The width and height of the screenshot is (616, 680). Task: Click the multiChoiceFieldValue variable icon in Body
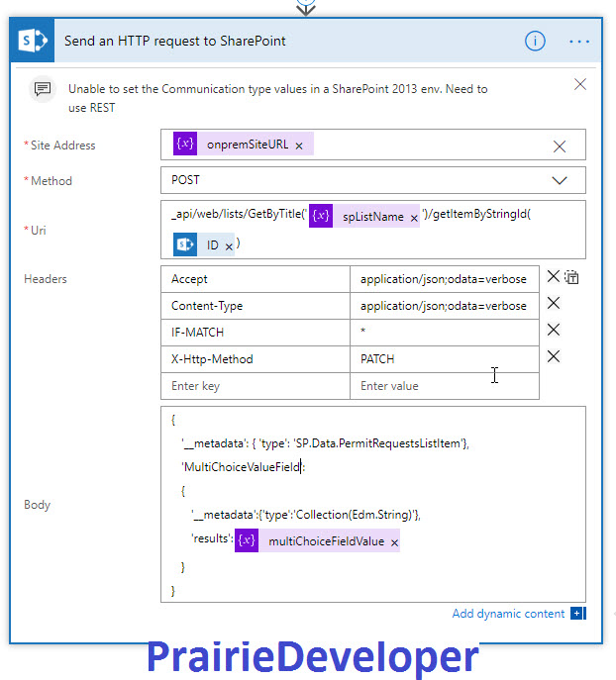pos(247,540)
